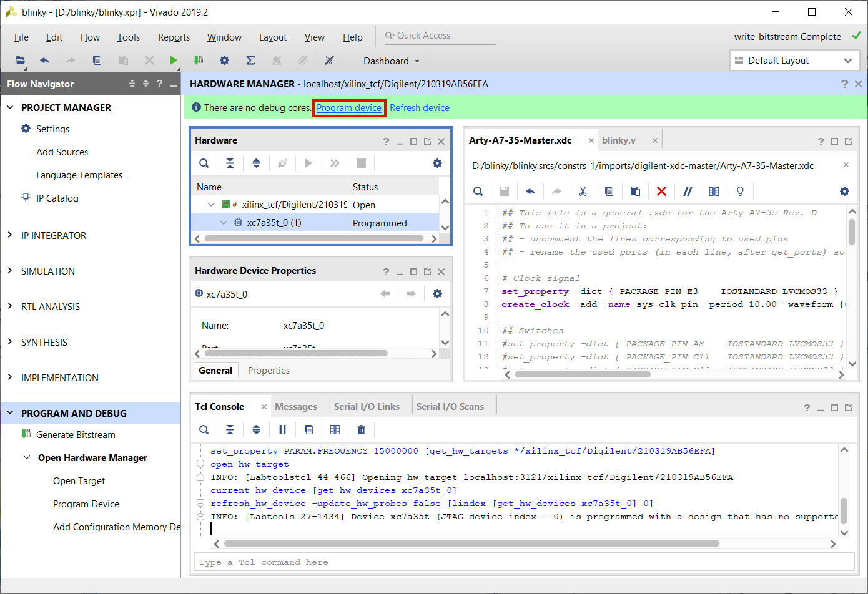This screenshot has height=594, width=868.
Task: Click red X delete icon in XDC editor
Action: pyautogui.click(x=661, y=191)
